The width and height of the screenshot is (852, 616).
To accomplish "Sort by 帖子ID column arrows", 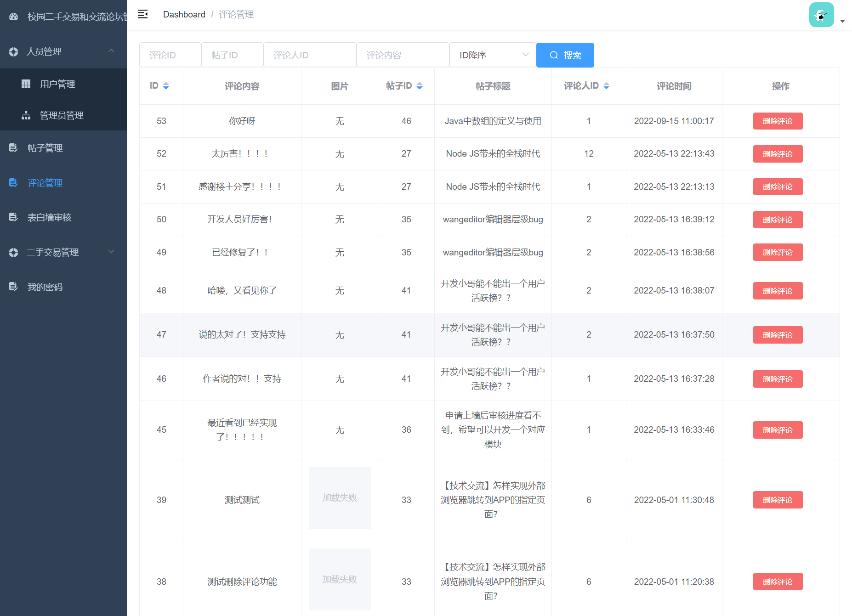I will pyautogui.click(x=419, y=86).
